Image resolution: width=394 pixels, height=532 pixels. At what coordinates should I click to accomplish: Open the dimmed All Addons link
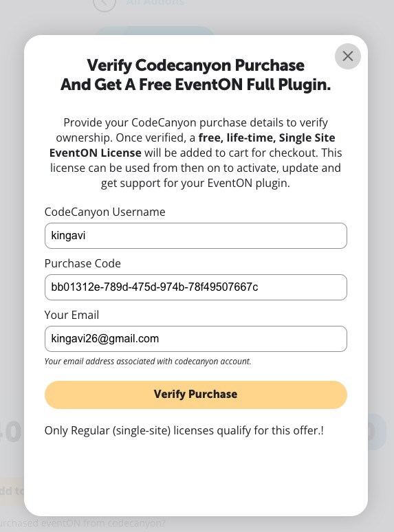tap(155, 3)
